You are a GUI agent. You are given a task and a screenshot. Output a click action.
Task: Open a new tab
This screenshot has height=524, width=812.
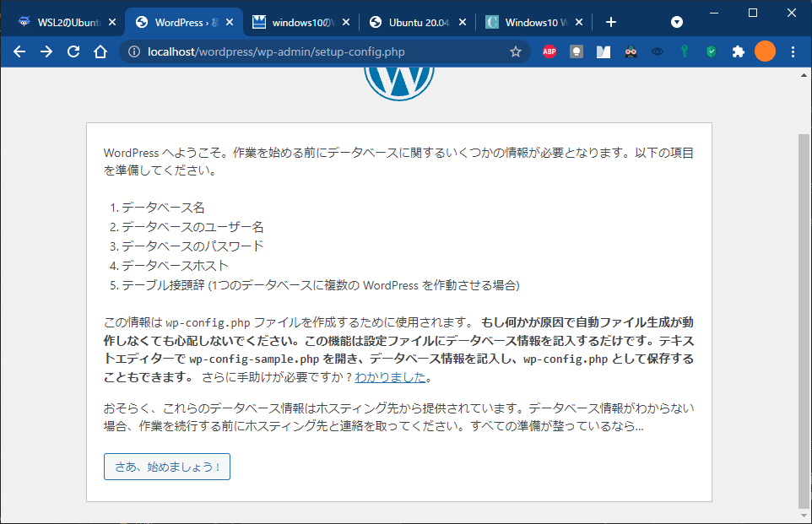(x=611, y=22)
